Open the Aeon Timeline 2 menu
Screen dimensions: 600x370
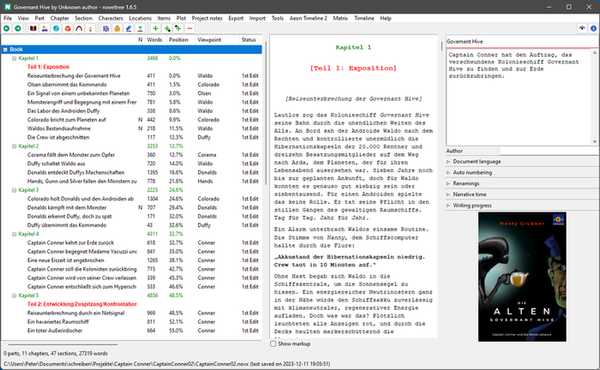(x=308, y=18)
